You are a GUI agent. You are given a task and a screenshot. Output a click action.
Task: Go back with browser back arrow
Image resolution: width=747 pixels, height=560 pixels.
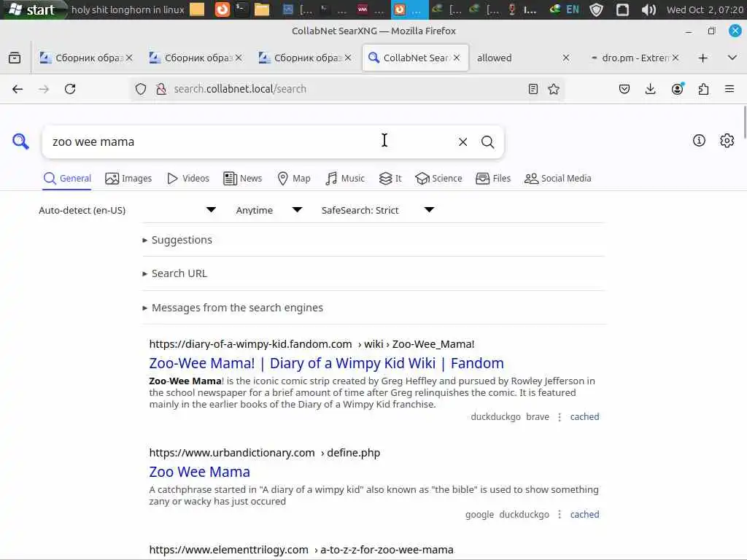(18, 89)
